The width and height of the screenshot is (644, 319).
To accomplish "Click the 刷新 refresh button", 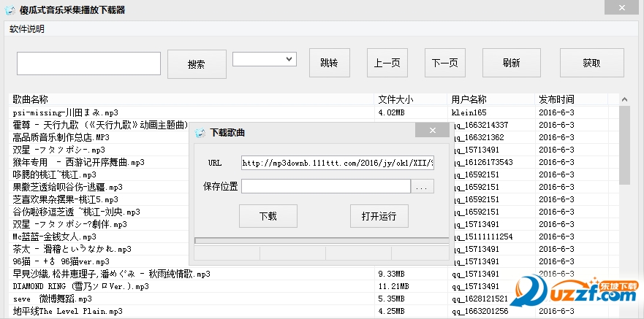I will pyautogui.click(x=511, y=63).
